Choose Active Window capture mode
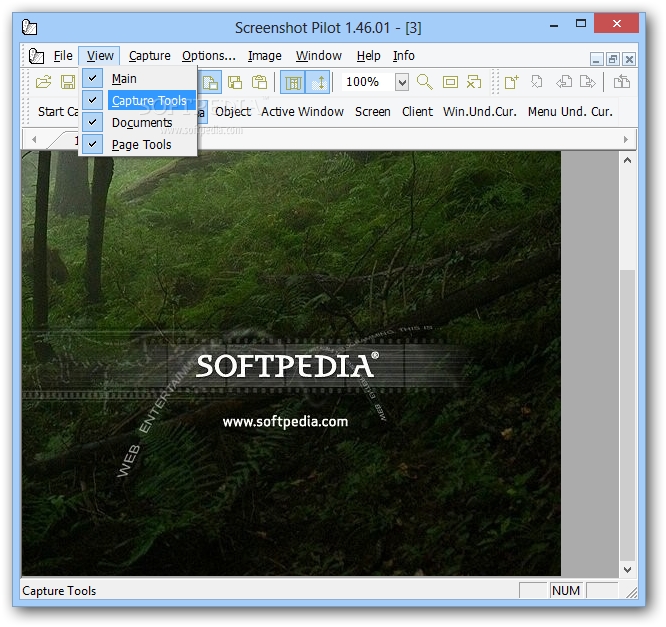The width and height of the screenshot is (666, 627). [x=302, y=112]
